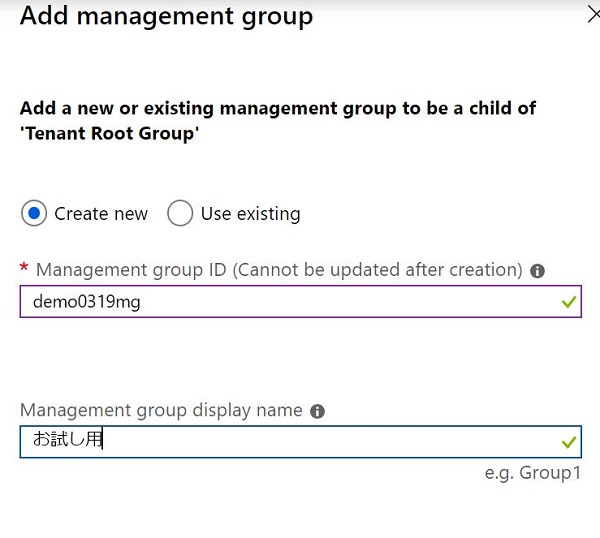Close the Add management group panel
Screen dimensions: 600x538
594,15
